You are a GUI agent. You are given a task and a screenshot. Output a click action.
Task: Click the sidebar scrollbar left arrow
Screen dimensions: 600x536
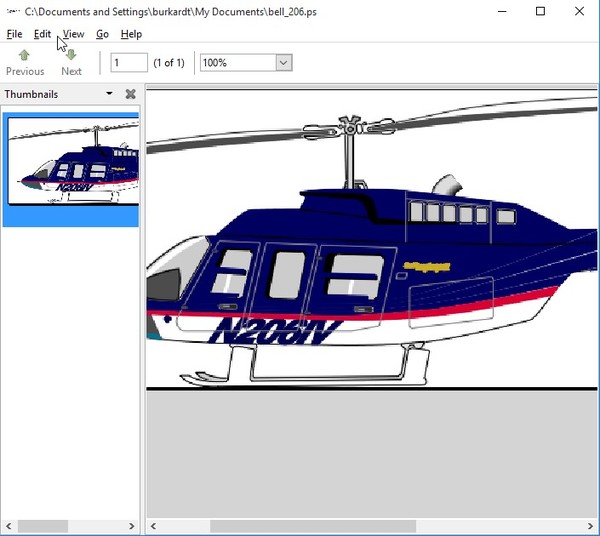pyautogui.click(x=9, y=526)
